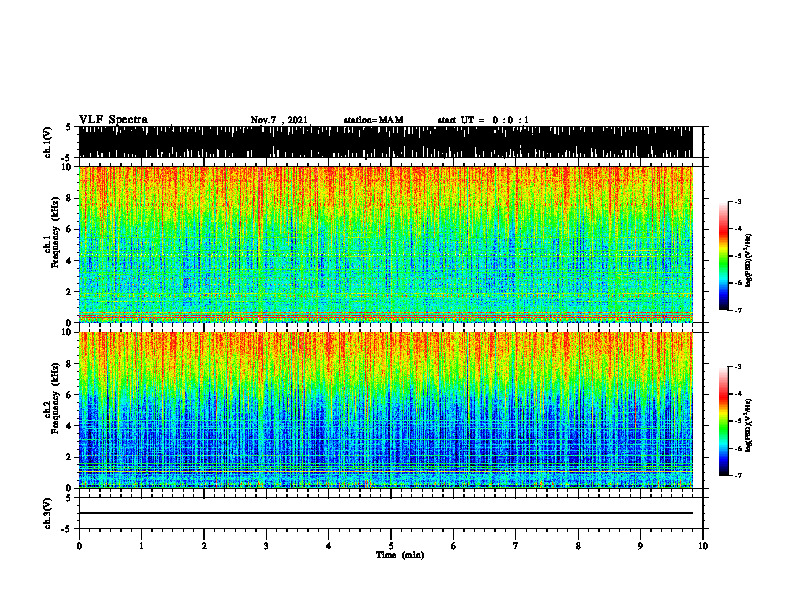Click the "6" tick on the Time axis
The image size is (792, 612).
(454, 546)
